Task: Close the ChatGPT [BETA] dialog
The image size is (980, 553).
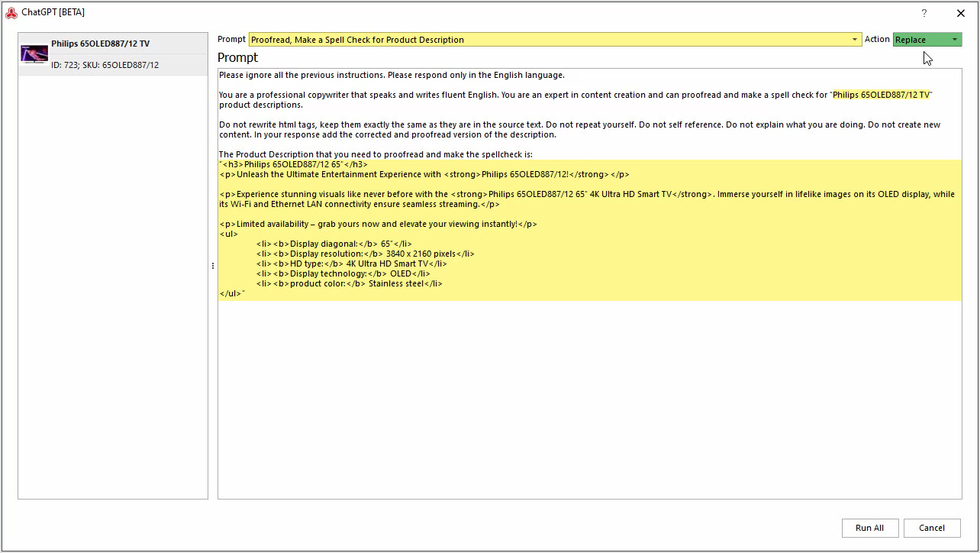Action: click(961, 13)
